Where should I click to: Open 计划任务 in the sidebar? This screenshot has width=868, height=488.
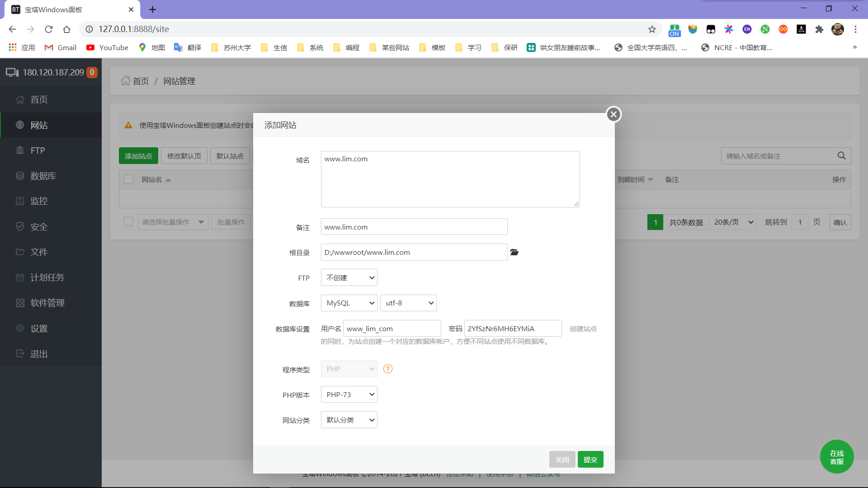pyautogui.click(x=51, y=277)
